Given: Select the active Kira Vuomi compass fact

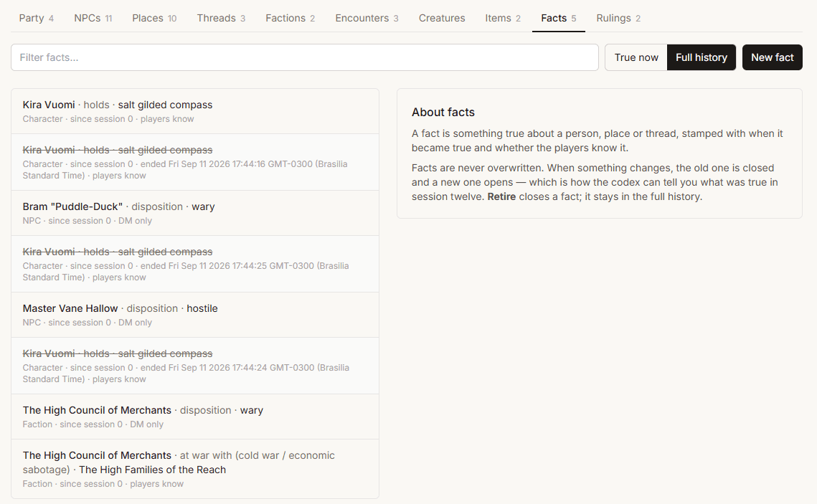Looking at the screenshot, I should (195, 111).
